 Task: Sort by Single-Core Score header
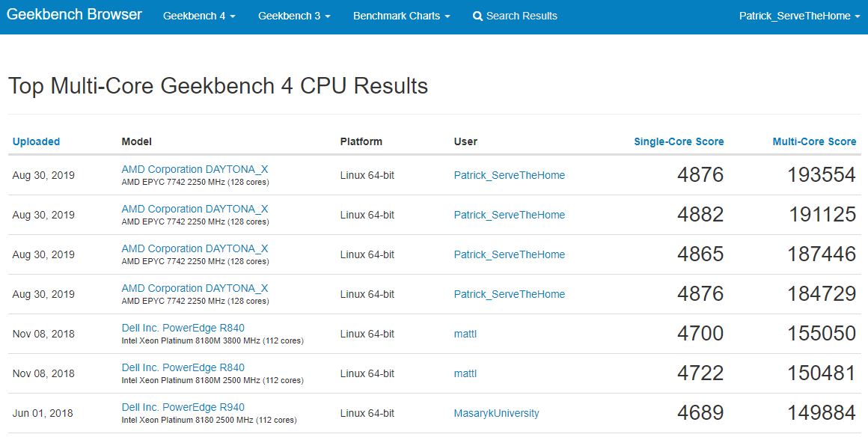[679, 141]
